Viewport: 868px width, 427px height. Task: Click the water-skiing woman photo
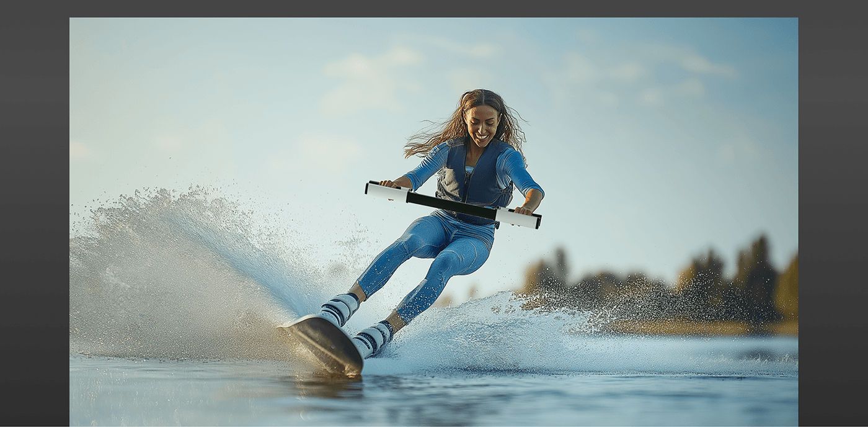click(x=433, y=222)
